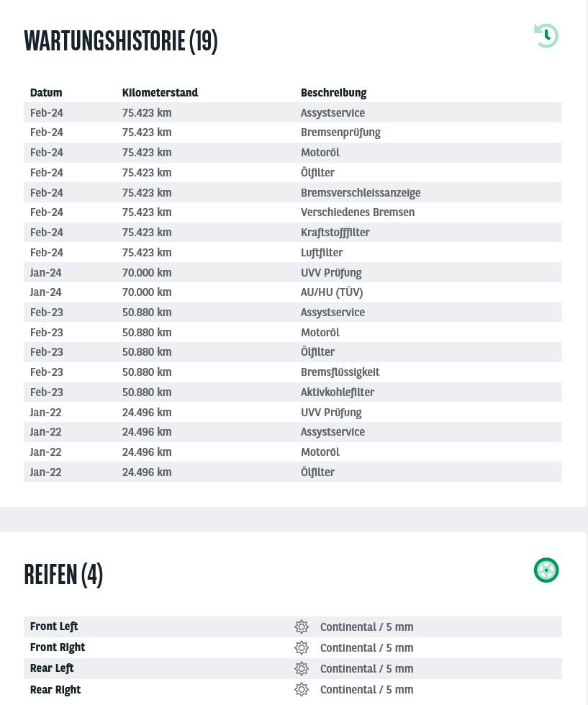Select the Front Left tire row label
588x705 pixels.
tap(54, 627)
